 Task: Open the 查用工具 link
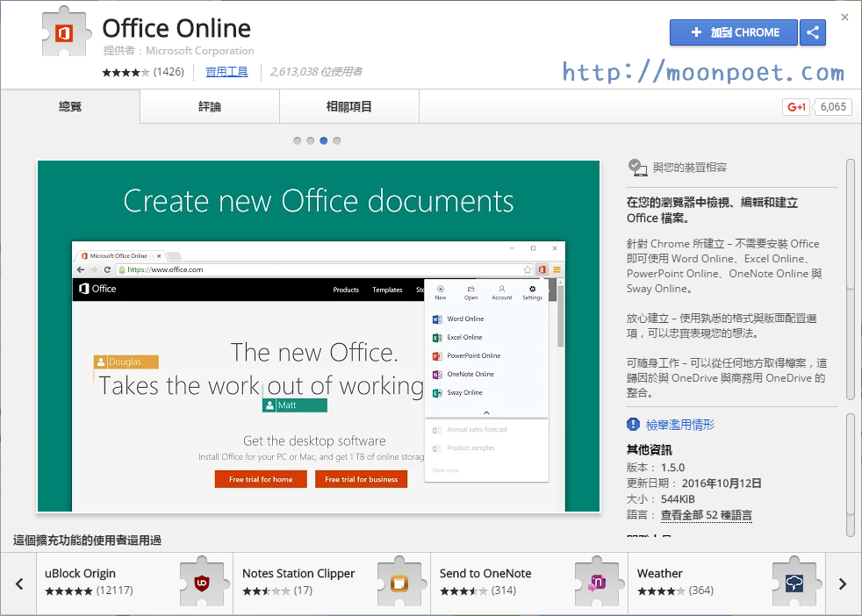[x=226, y=71]
